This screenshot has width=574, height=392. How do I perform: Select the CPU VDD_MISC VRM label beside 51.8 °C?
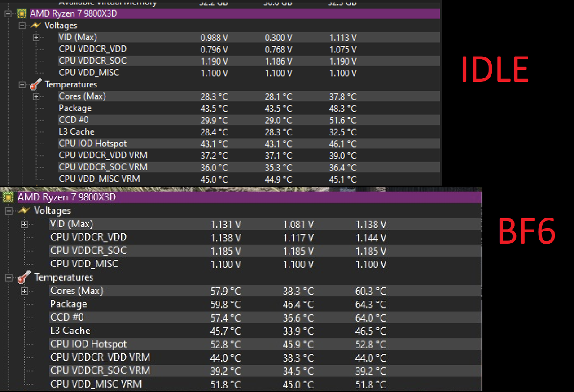pos(96,384)
